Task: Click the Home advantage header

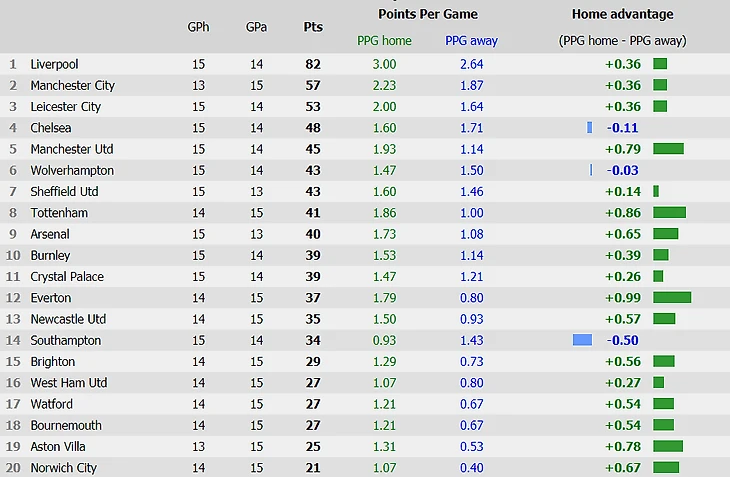Action: [x=622, y=15]
